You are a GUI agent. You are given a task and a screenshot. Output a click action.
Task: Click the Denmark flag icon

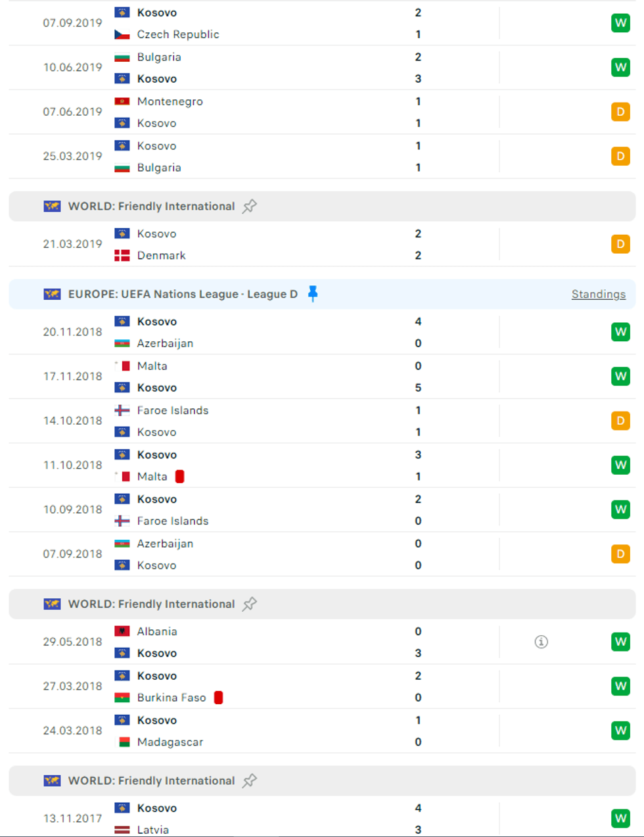point(122,256)
